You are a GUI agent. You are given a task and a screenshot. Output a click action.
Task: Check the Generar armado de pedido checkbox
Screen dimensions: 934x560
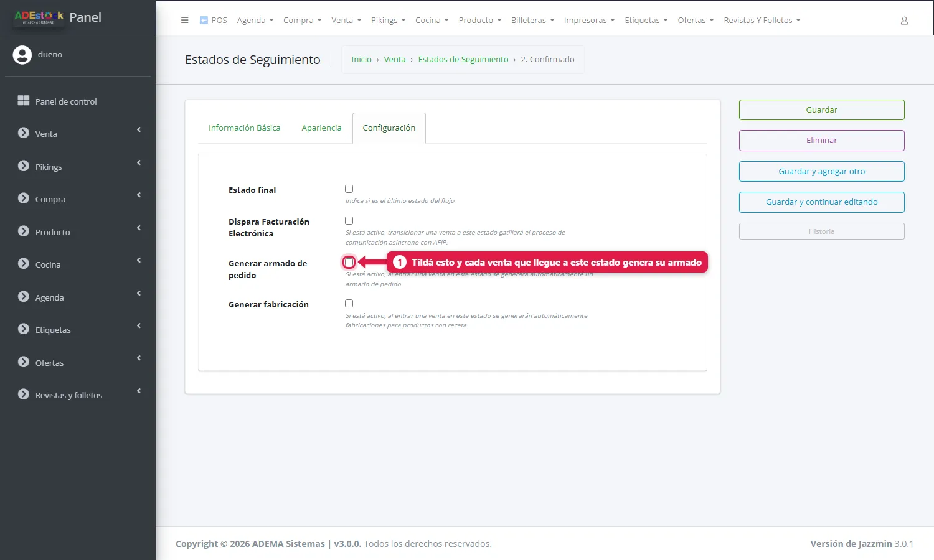coord(349,263)
